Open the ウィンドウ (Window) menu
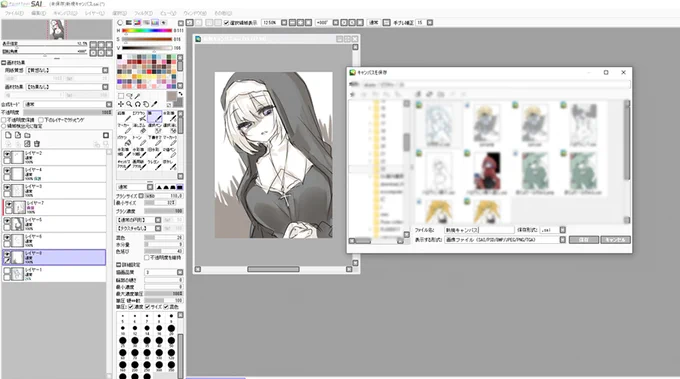Screen dimensions: 680x379 pos(195,13)
